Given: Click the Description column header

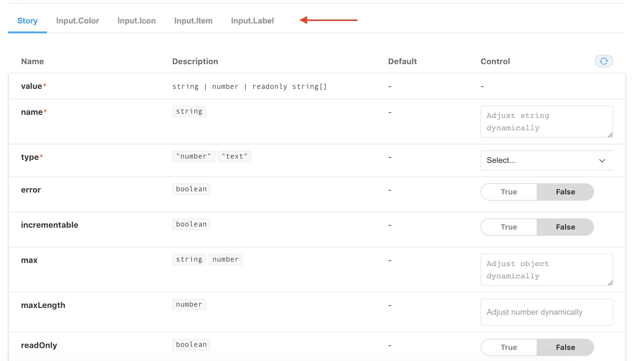Looking at the screenshot, I should click(x=195, y=61).
